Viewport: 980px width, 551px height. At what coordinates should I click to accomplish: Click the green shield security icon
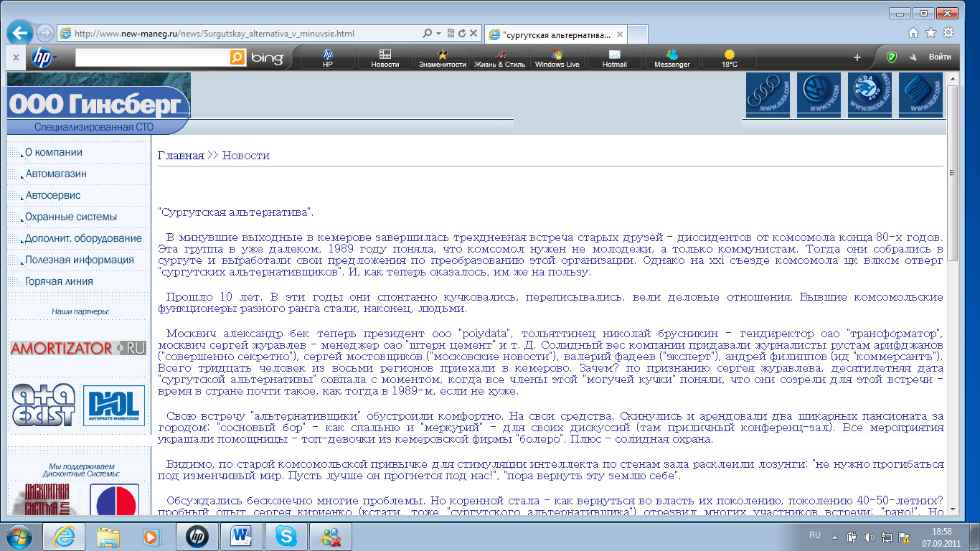point(891,57)
